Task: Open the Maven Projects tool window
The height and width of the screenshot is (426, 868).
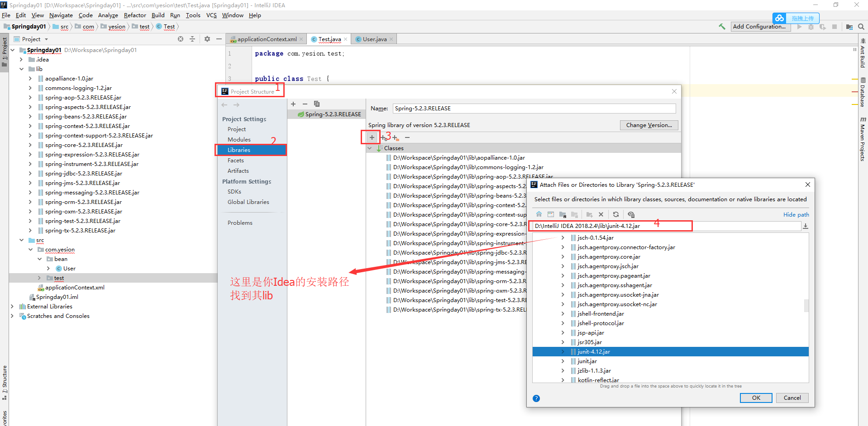Action: [x=863, y=139]
